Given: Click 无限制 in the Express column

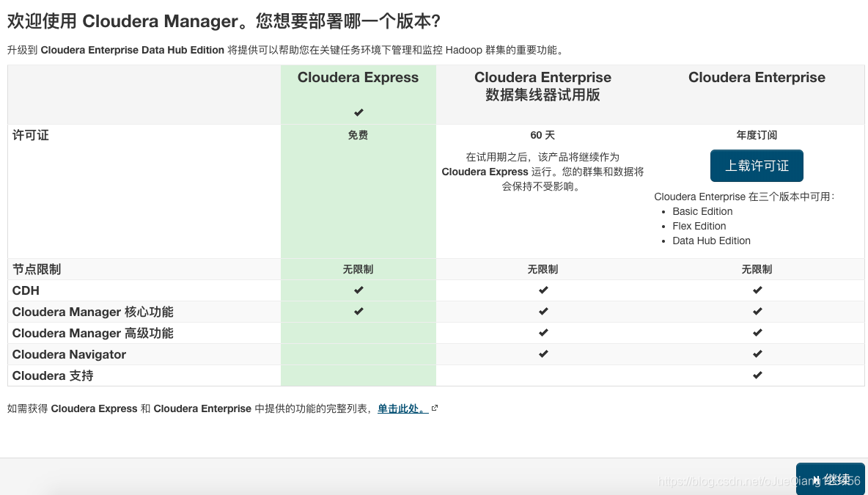Looking at the screenshot, I should pos(358,269).
